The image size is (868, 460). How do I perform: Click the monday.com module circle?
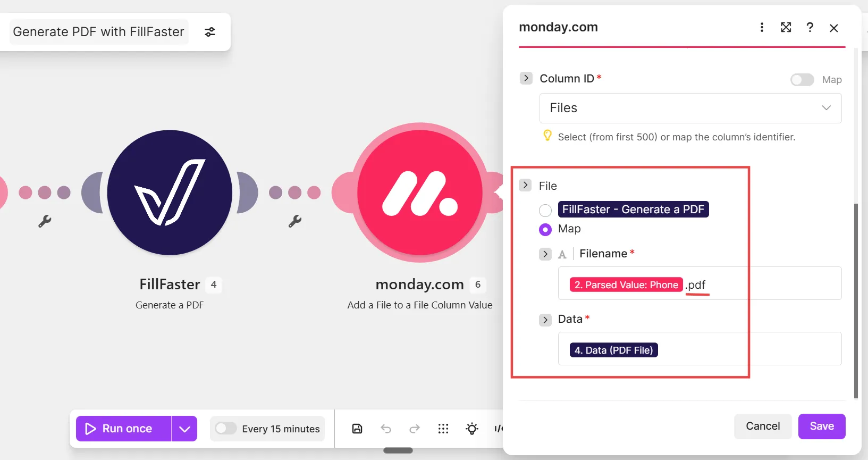pyautogui.click(x=419, y=193)
